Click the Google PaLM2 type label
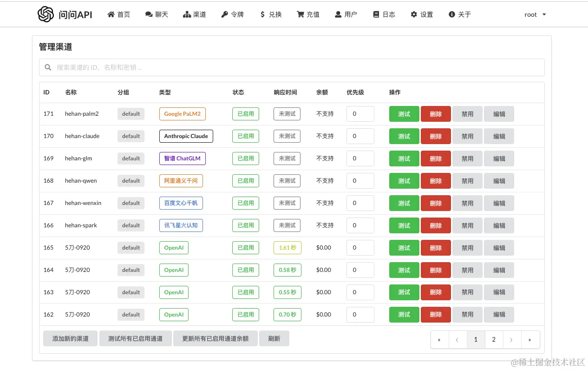This screenshot has height=370, width=588. coord(183,114)
